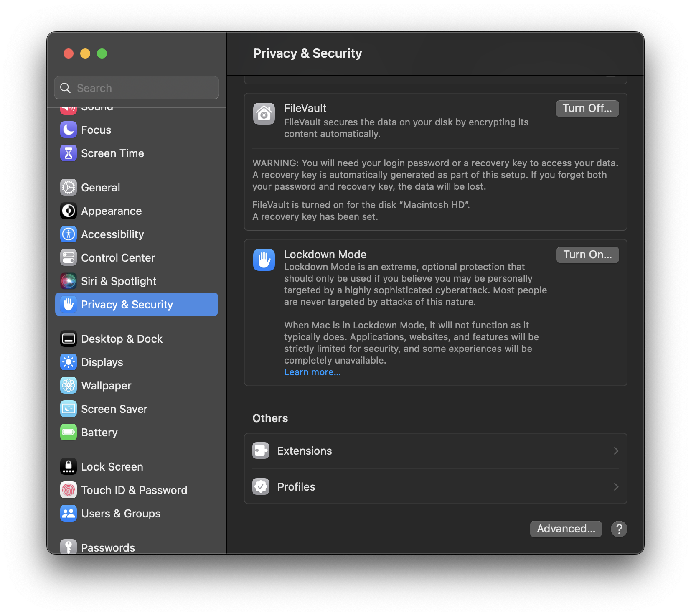Follow the Learn more… link

[x=312, y=372]
